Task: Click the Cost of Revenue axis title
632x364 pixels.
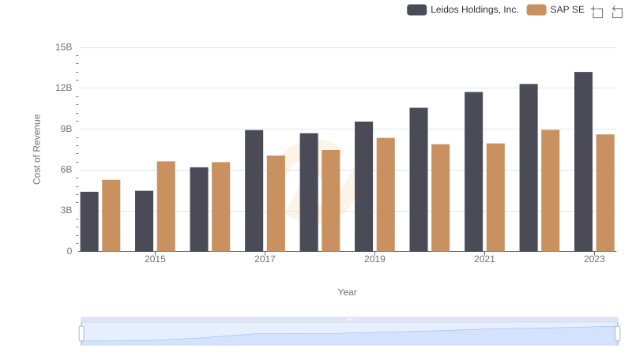Action: [36, 149]
